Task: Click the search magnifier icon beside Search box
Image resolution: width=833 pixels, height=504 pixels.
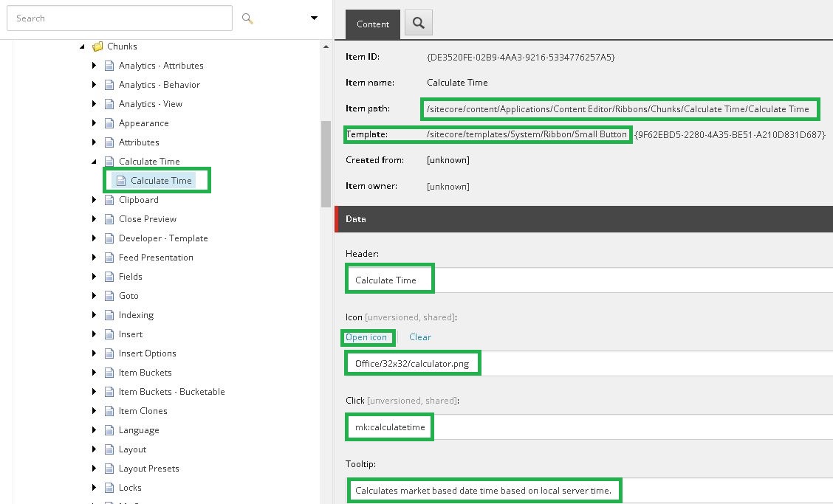Action: pos(247,18)
